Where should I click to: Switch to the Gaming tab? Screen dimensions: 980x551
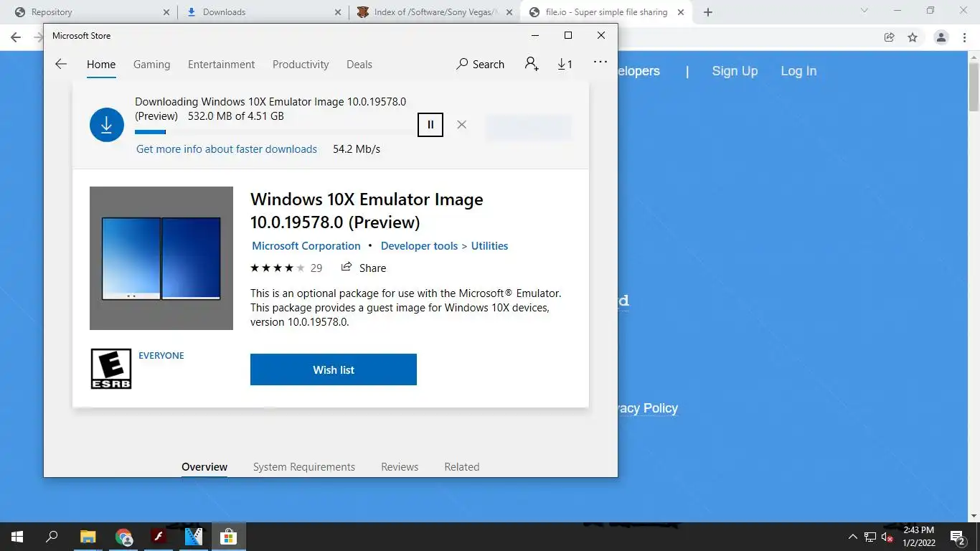[x=152, y=64]
